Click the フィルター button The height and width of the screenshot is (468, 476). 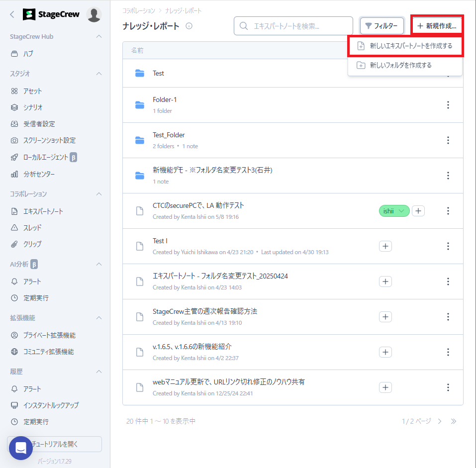click(x=381, y=26)
